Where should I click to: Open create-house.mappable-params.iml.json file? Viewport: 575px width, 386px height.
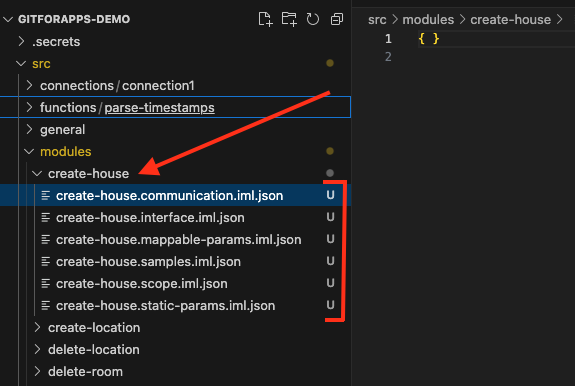pyautogui.click(x=179, y=240)
